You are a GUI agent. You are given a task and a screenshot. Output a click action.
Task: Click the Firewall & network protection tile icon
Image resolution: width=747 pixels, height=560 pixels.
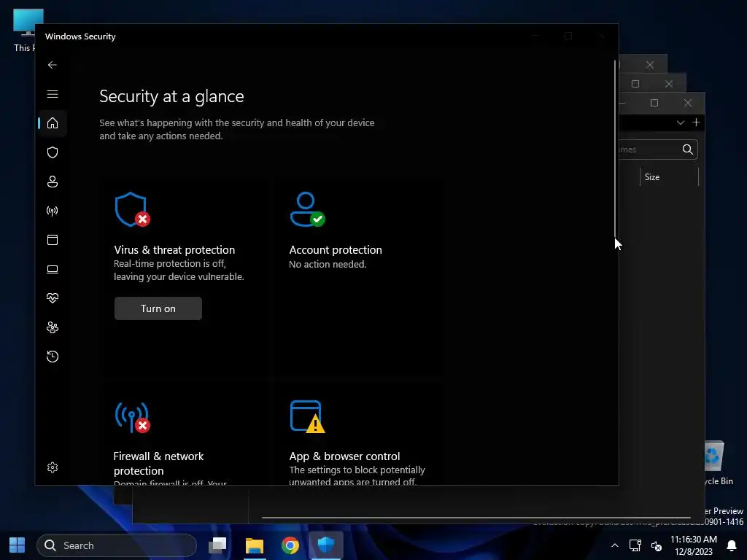click(x=132, y=418)
